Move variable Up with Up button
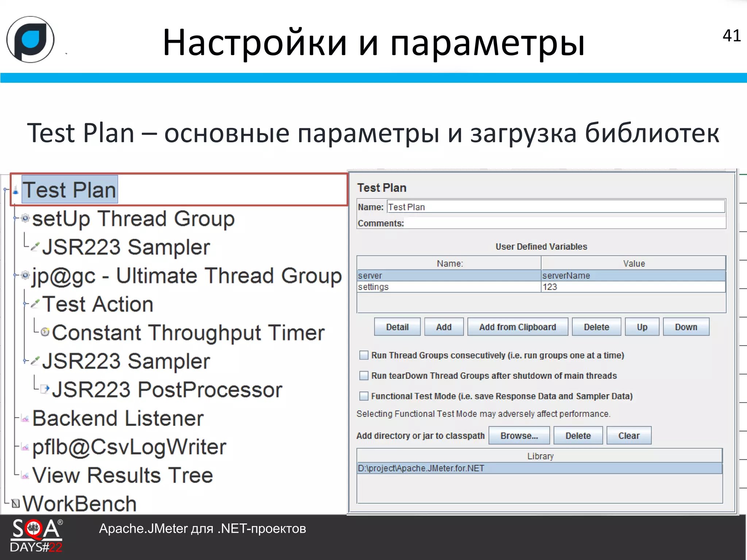This screenshot has width=747, height=560. pos(642,327)
